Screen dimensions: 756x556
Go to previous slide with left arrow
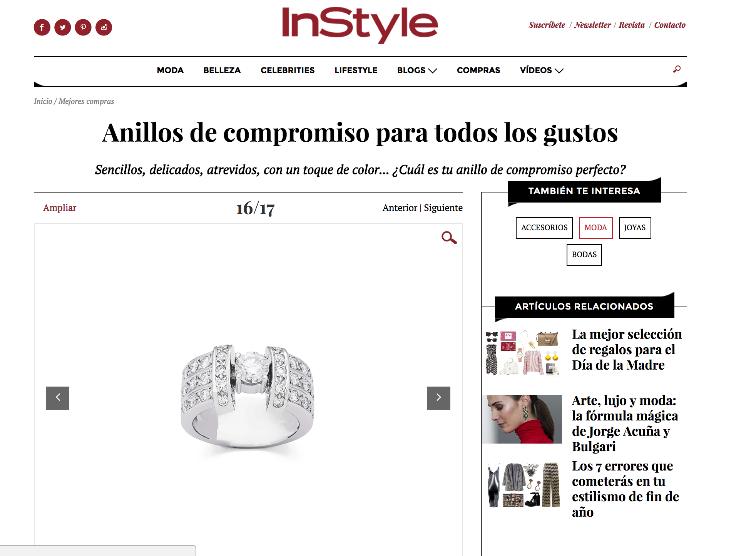click(x=58, y=398)
